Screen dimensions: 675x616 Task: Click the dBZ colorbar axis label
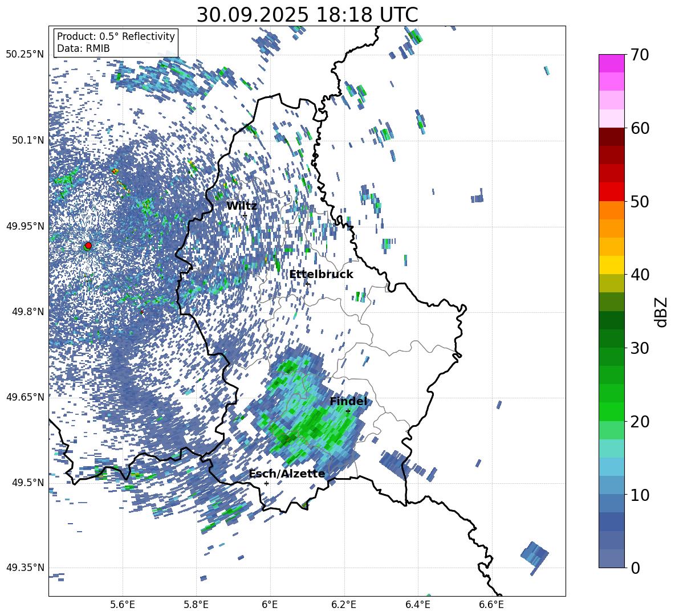pos(662,312)
